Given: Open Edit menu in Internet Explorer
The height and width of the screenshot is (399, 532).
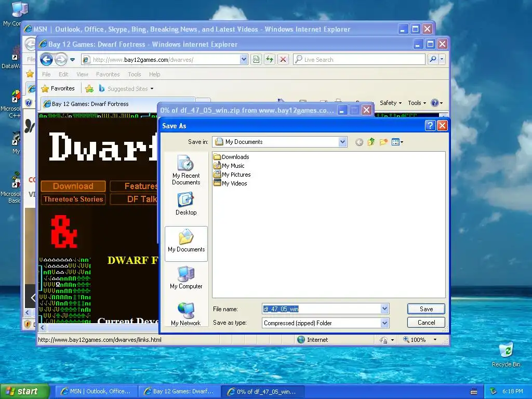Looking at the screenshot, I should [x=63, y=74].
